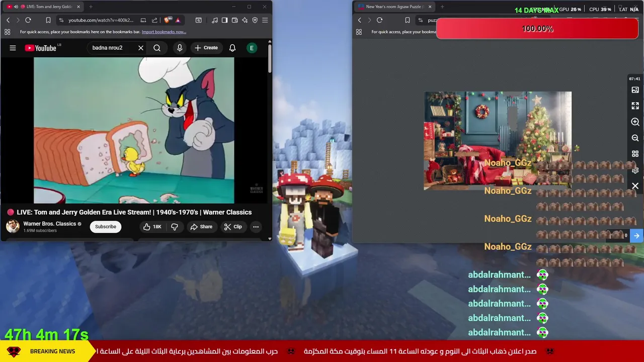The image size is (644, 362).
Task: Open Warner Bros. Classics channel name
Action: coord(49,224)
